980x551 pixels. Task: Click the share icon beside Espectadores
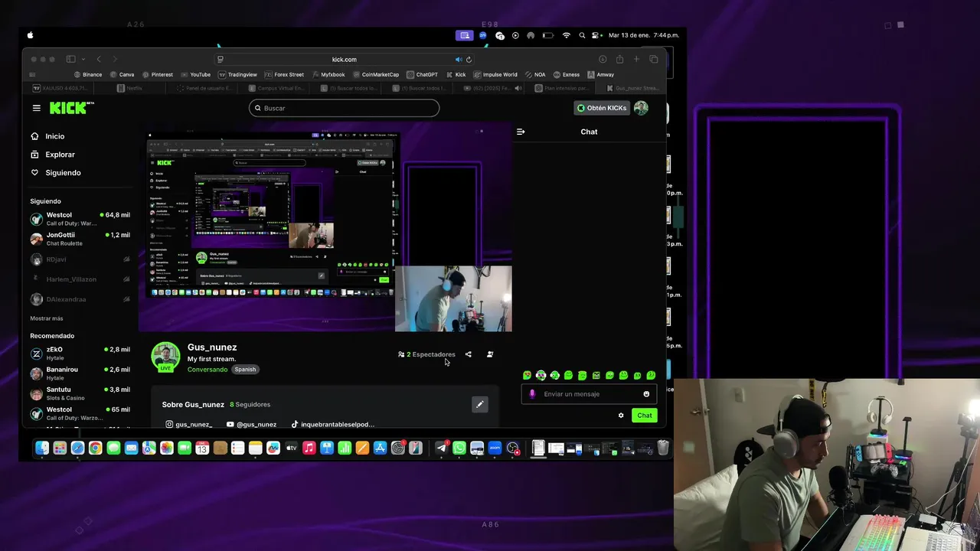(x=468, y=354)
